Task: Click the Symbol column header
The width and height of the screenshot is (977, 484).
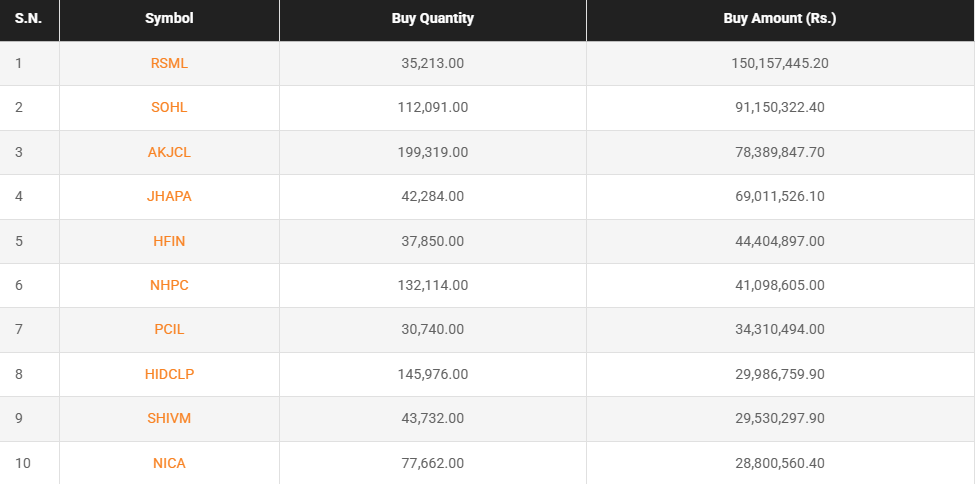Action: (169, 19)
